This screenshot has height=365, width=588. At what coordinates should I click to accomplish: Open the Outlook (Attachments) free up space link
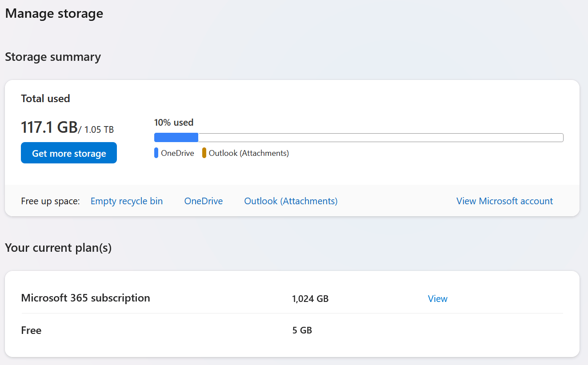point(291,201)
